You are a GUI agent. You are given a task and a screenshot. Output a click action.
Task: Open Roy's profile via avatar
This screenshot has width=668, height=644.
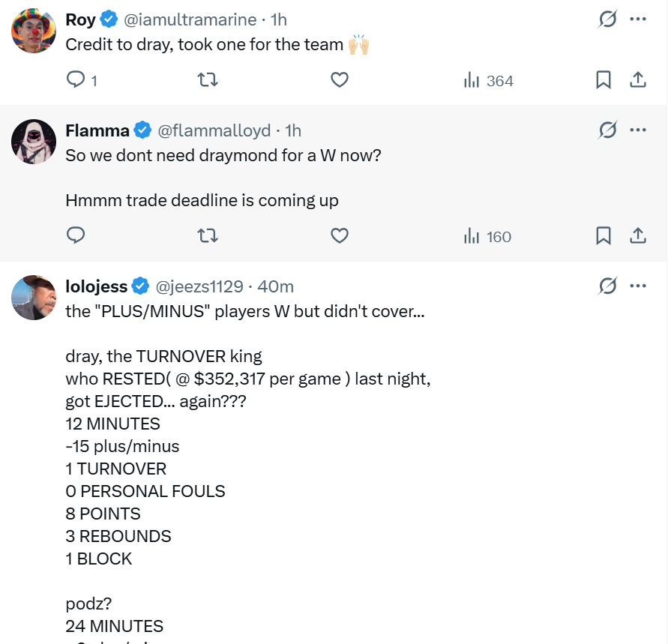click(x=34, y=31)
